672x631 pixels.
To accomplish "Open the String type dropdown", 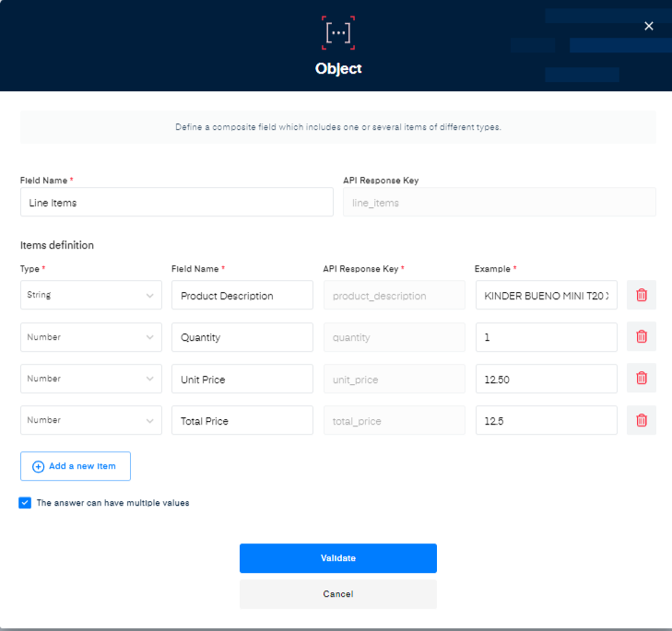I will coord(90,296).
